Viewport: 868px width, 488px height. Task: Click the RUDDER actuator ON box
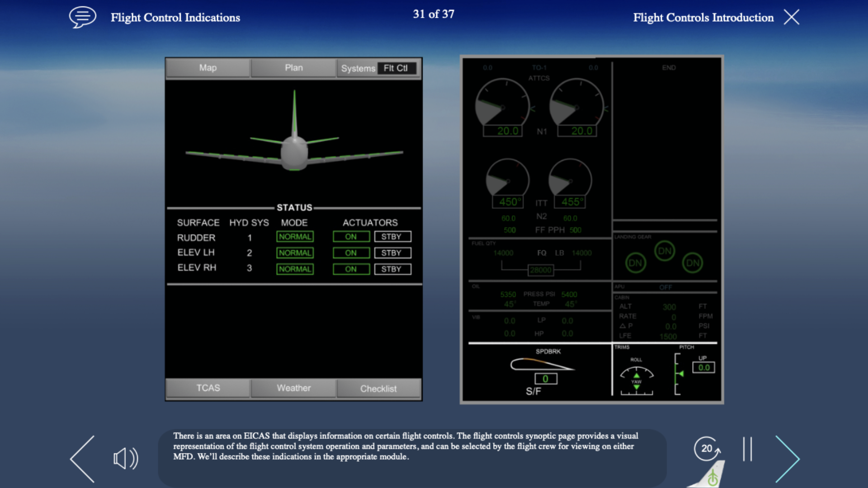[351, 237]
